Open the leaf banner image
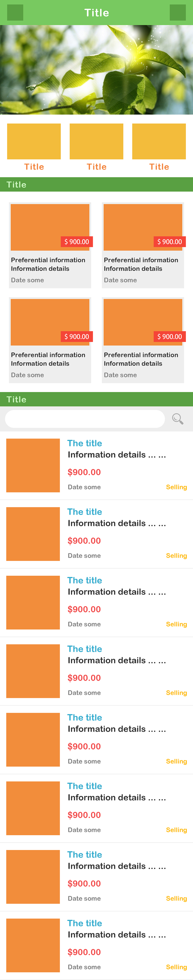This screenshot has height=980, width=193. click(x=96, y=70)
